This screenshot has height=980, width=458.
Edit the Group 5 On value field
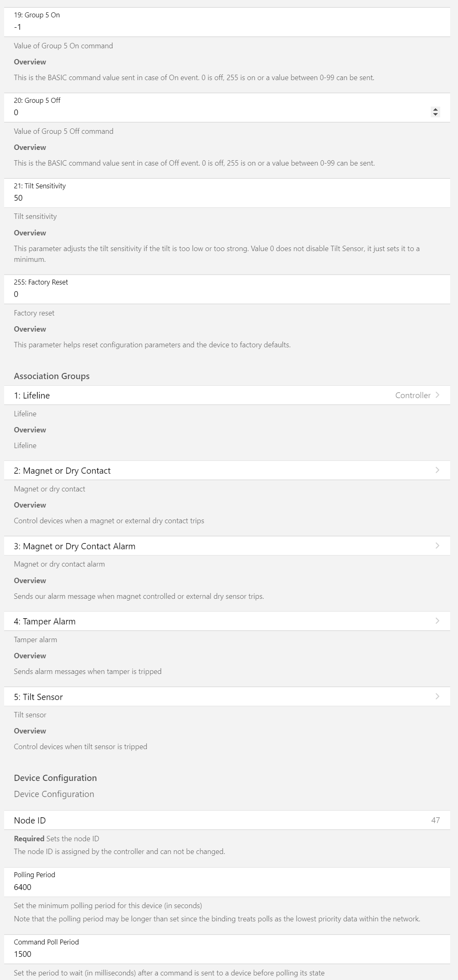227,27
